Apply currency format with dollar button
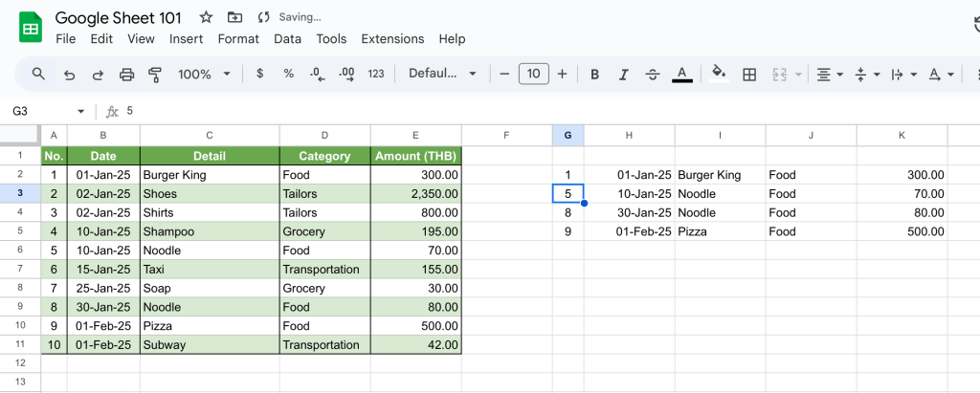This screenshot has width=980, height=393. coord(260,74)
